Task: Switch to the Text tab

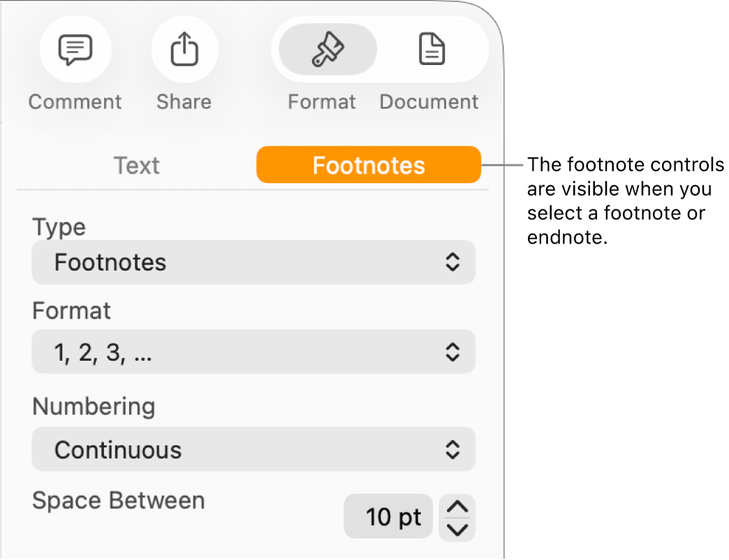Action: (x=136, y=165)
